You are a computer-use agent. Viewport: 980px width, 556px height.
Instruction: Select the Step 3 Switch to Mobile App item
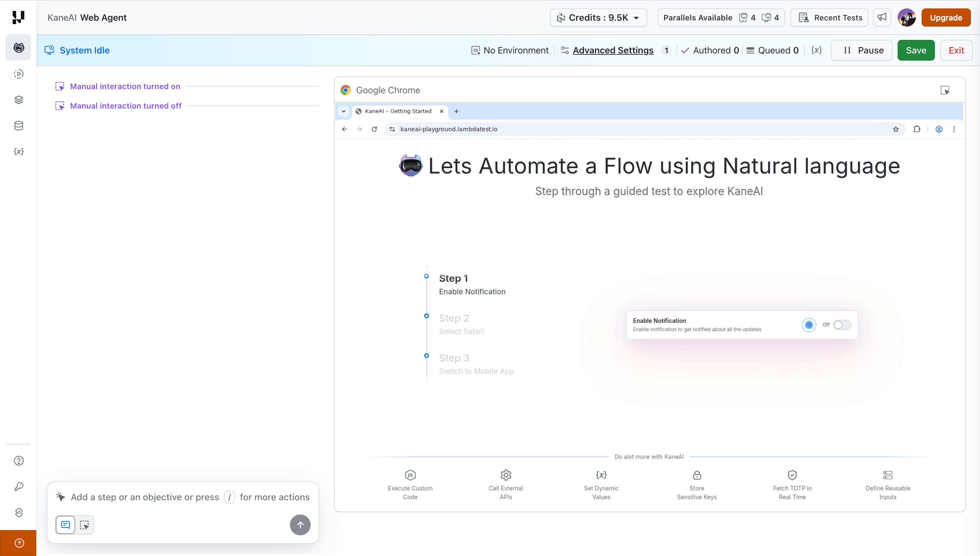click(x=476, y=364)
